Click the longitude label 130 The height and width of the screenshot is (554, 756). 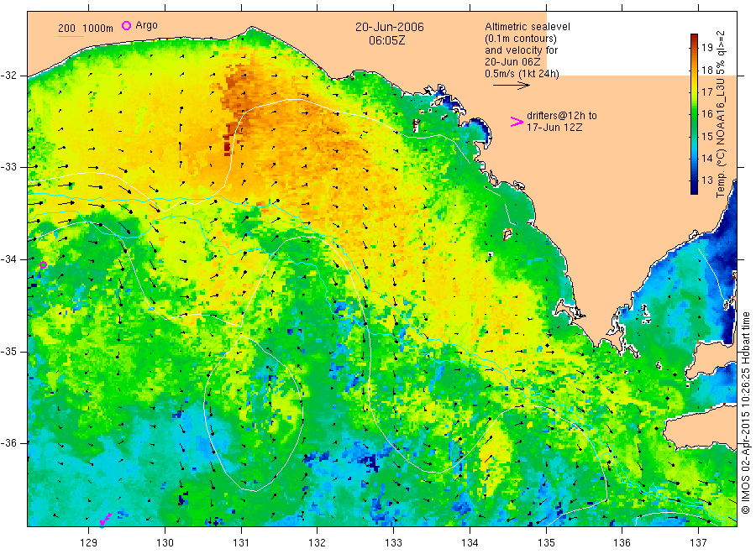click(165, 543)
